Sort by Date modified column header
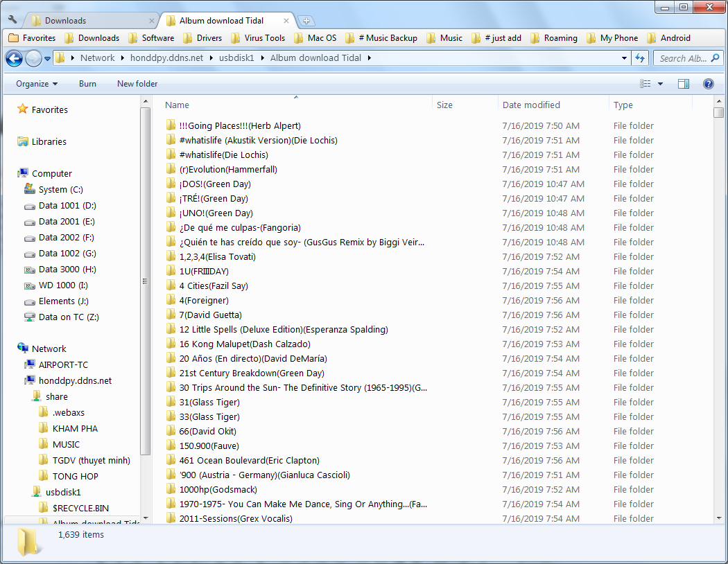Screen dimensions: 728x564 click(x=531, y=105)
